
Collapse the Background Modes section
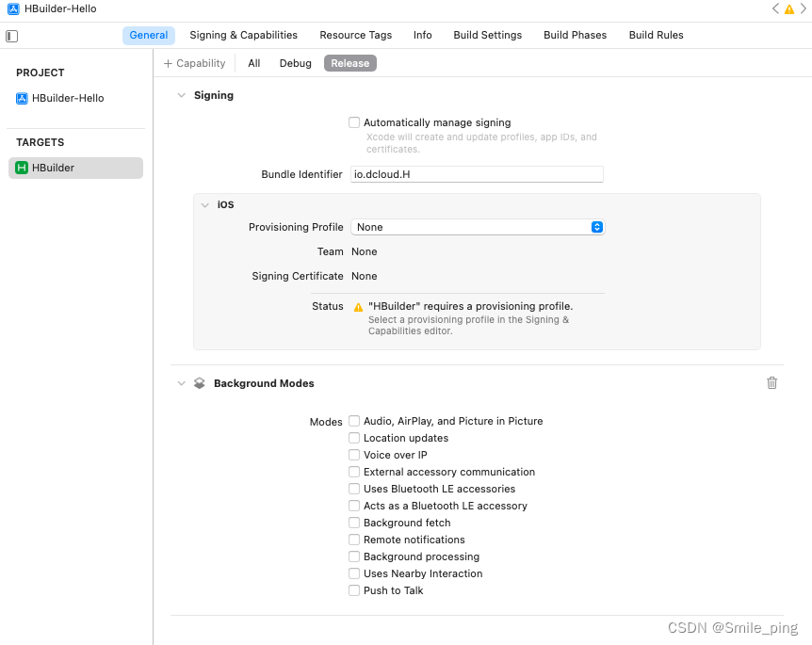181,383
